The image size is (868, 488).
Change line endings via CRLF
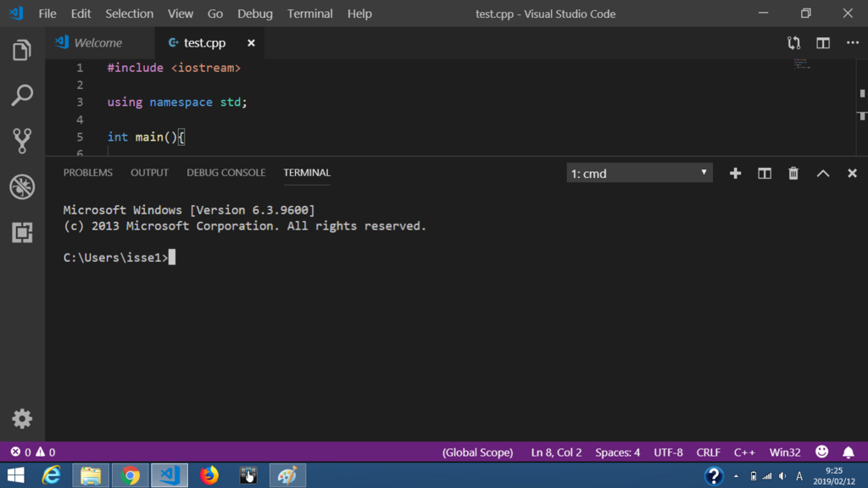708,452
